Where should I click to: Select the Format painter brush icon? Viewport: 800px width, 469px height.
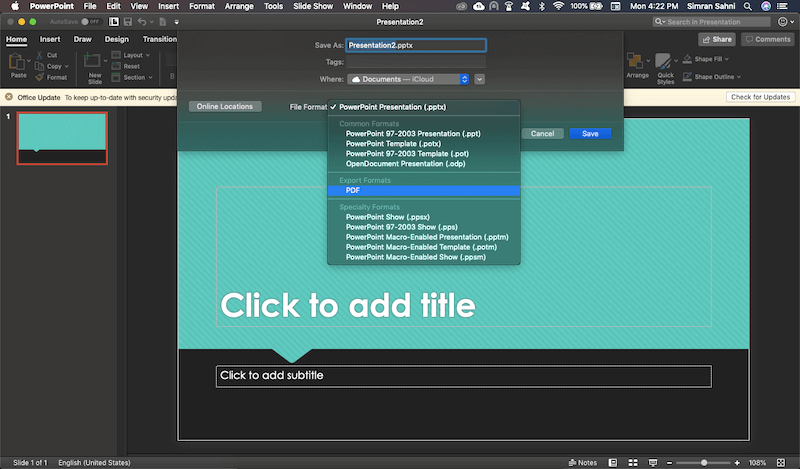pyautogui.click(x=39, y=78)
